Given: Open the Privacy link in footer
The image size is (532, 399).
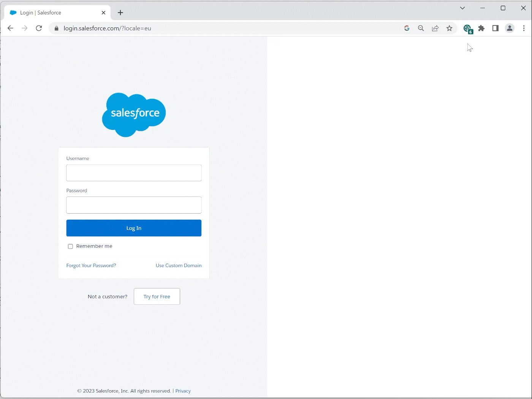Looking at the screenshot, I should coord(183,391).
